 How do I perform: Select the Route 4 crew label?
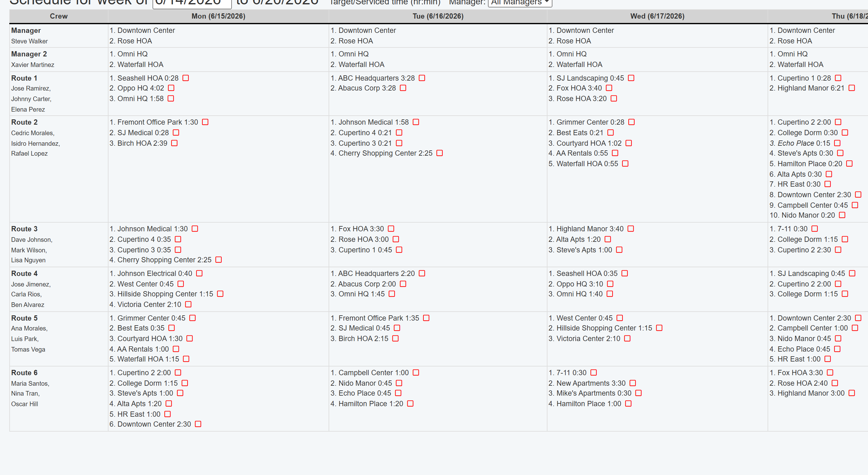pos(24,274)
